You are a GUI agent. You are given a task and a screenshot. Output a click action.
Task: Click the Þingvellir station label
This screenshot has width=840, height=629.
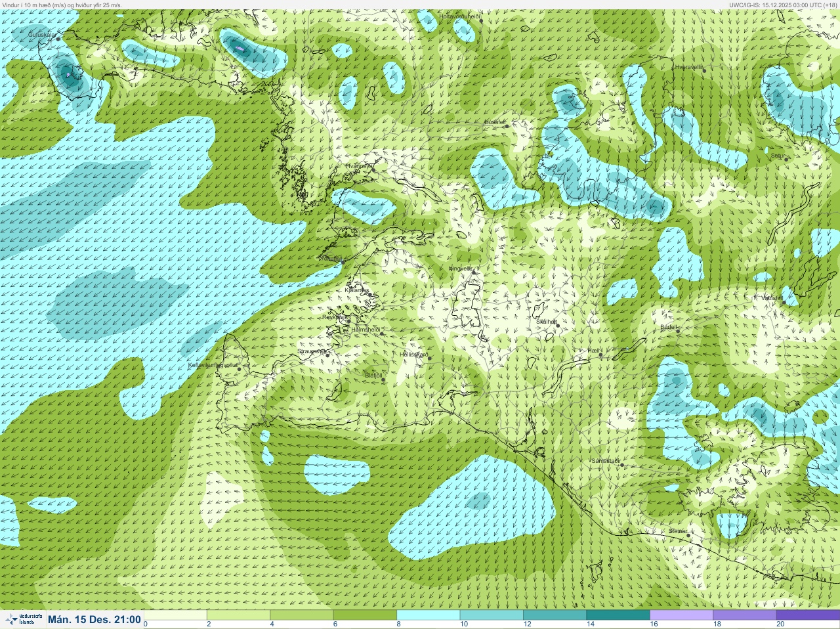point(460,269)
